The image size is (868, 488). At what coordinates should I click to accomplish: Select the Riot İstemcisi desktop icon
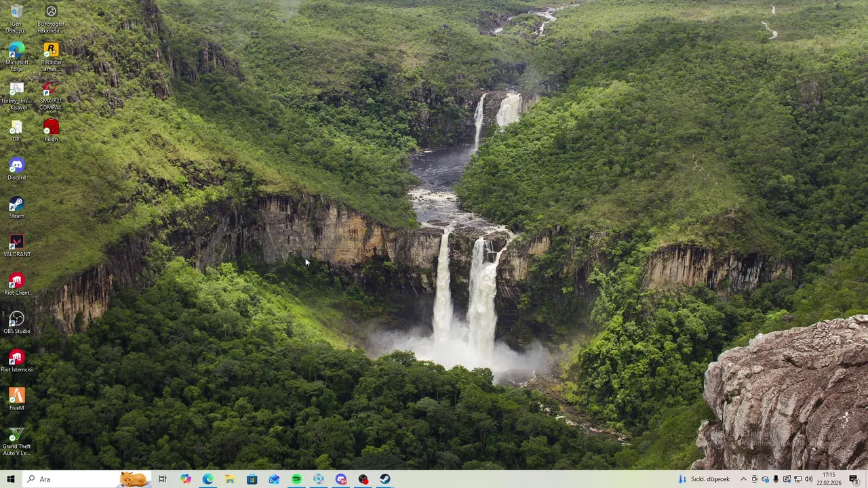click(16, 361)
